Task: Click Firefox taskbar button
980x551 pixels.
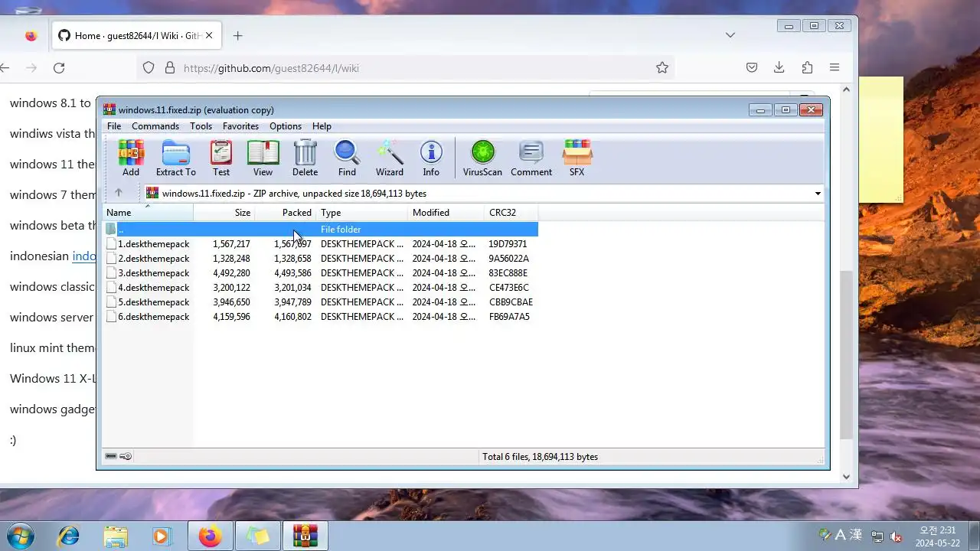Action: 209,536
